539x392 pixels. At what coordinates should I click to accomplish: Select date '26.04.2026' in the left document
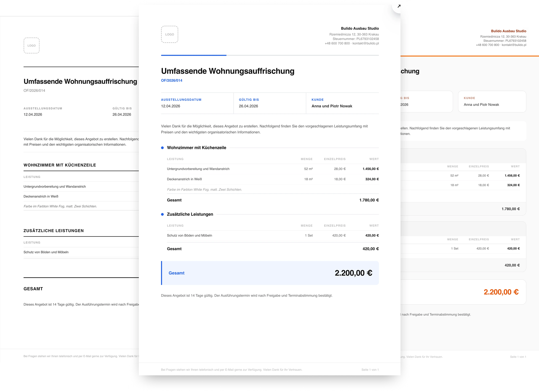pos(122,114)
